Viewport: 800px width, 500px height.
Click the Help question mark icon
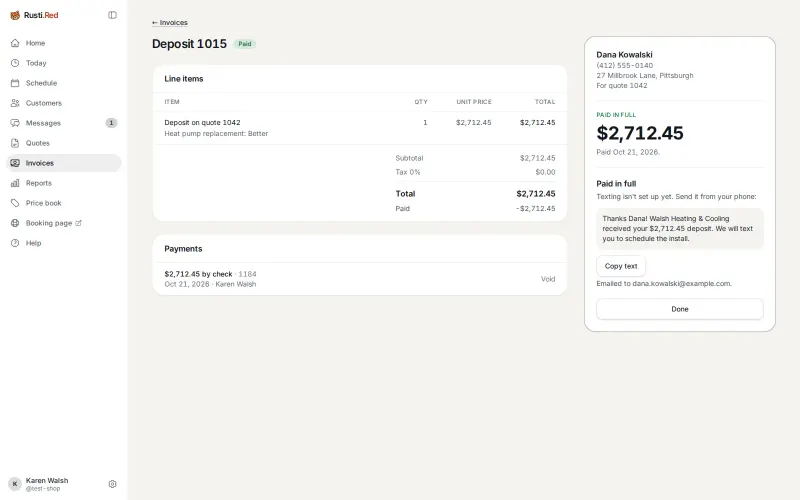15,243
